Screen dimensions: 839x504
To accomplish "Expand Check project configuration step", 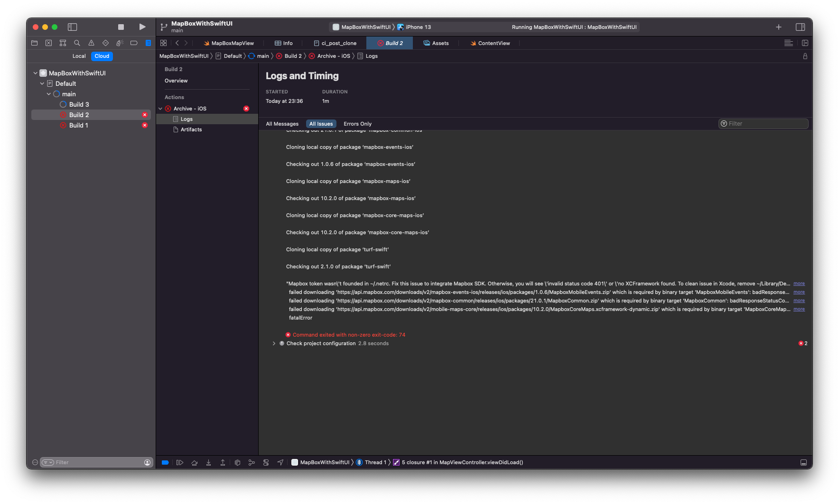I will tap(274, 343).
